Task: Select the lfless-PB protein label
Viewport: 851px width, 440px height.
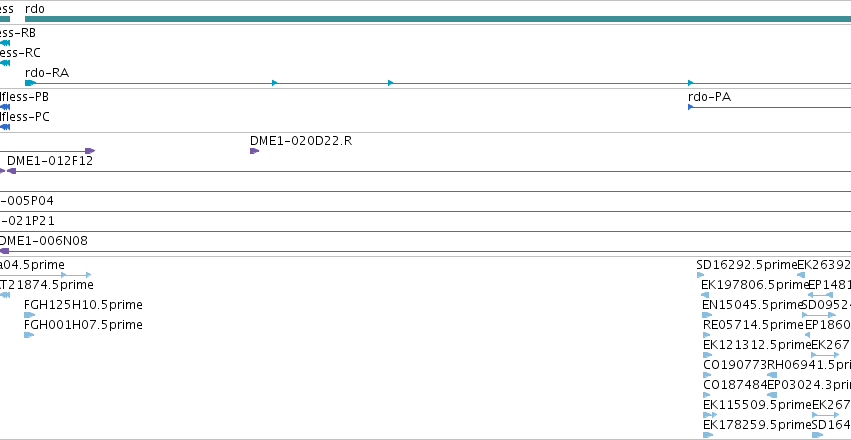Action: click(24, 97)
